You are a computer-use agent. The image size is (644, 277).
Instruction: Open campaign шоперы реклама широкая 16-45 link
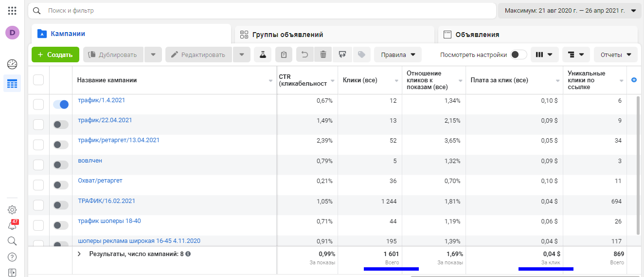(x=139, y=241)
